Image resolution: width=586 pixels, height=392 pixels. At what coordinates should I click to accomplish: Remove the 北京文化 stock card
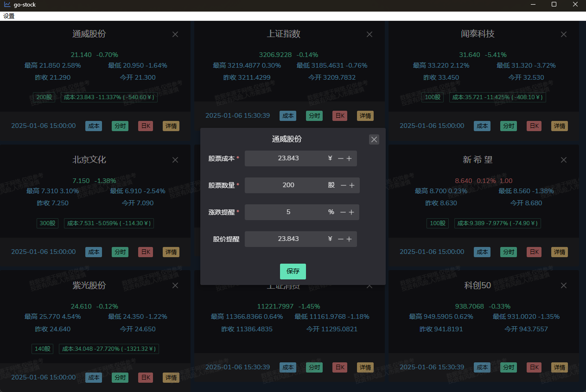[x=175, y=160]
